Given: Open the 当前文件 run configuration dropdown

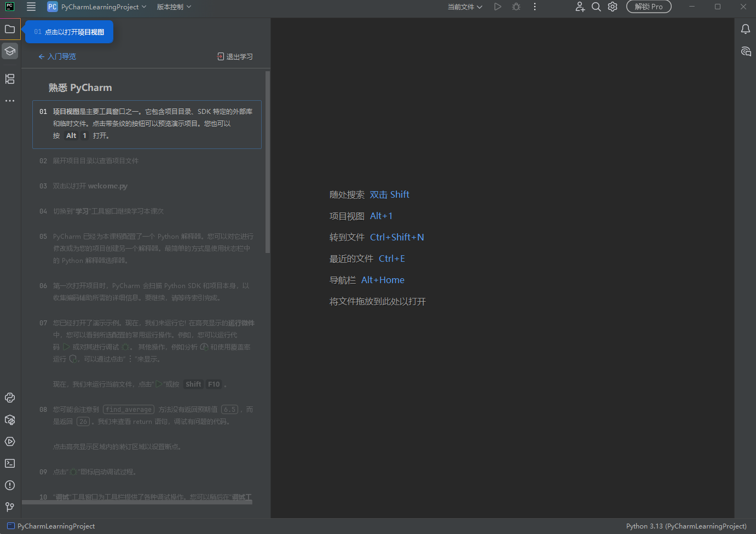Looking at the screenshot, I should (465, 7).
